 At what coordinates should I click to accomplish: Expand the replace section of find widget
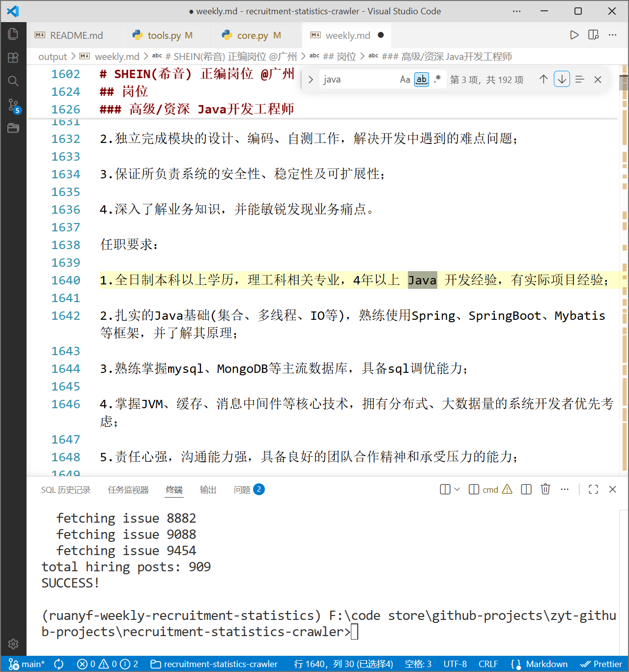[x=310, y=79]
